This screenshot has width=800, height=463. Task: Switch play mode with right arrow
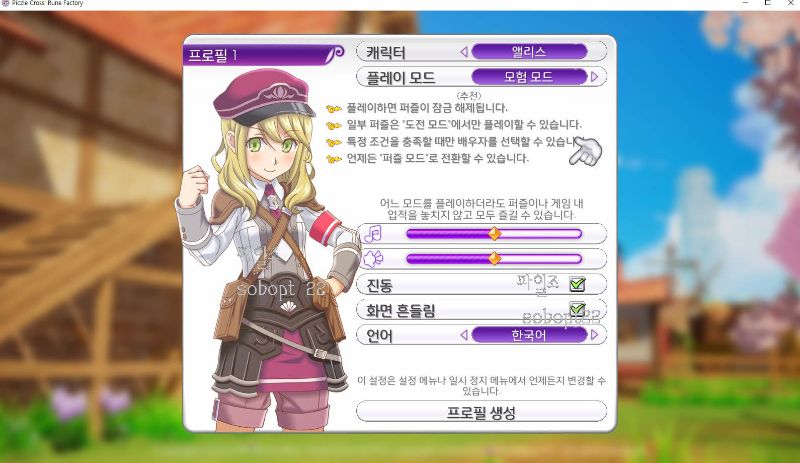594,77
